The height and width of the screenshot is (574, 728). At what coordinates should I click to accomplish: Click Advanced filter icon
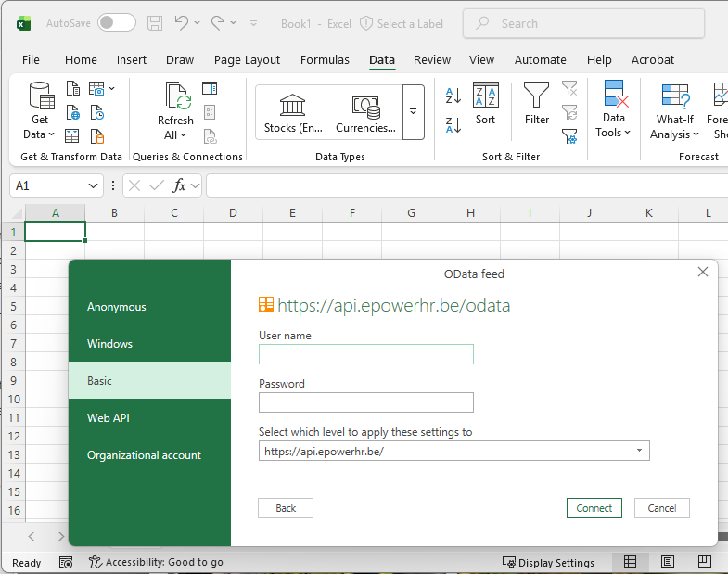(x=569, y=136)
